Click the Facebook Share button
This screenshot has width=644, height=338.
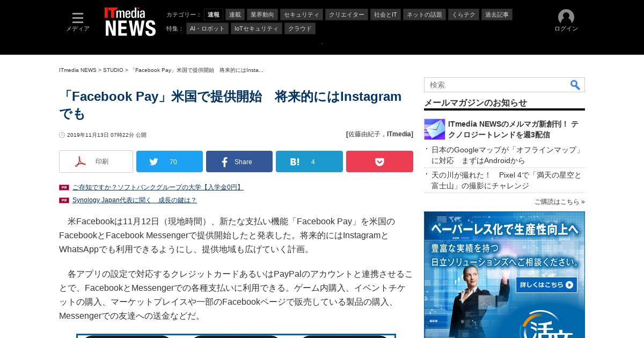pos(239,161)
